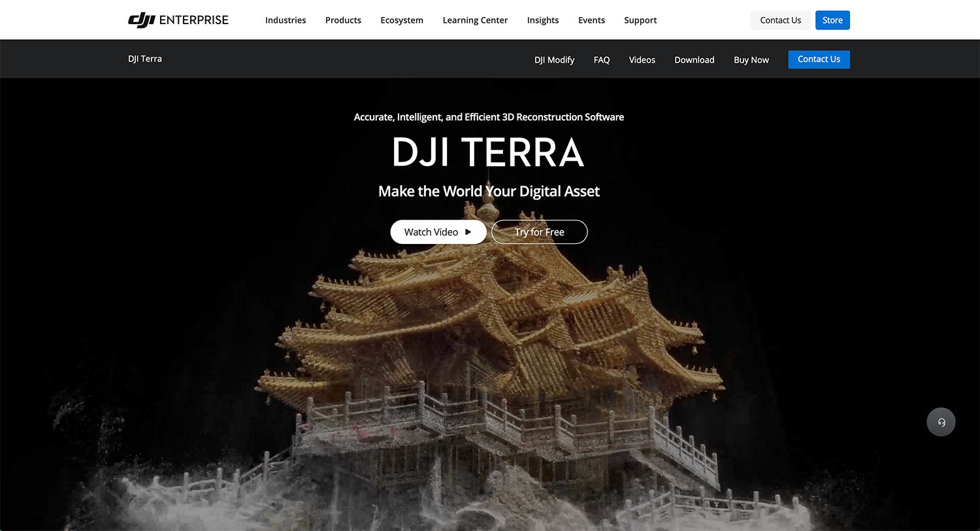Click the DJI Enterprise logo
This screenshot has height=531, width=980.
pyautogui.click(x=178, y=20)
